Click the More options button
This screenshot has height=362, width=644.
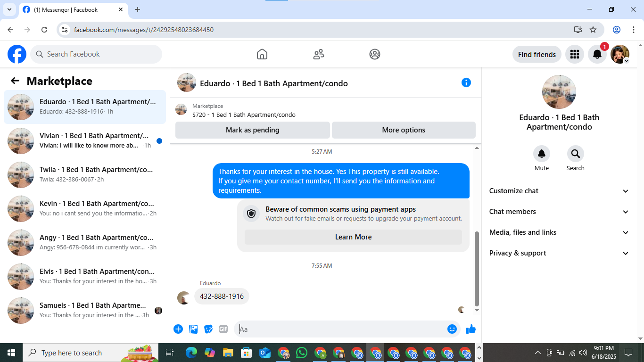(404, 130)
